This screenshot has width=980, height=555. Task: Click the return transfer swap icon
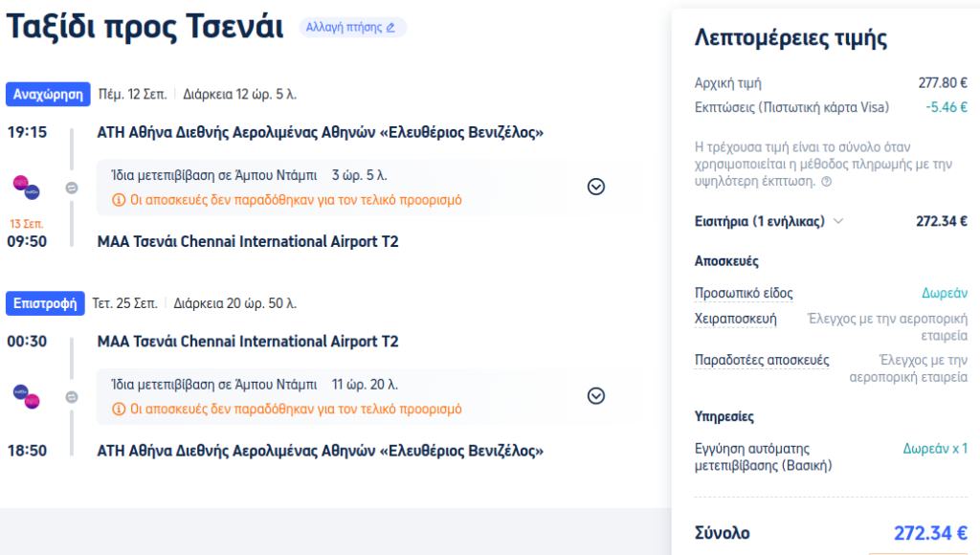pos(72,396)
